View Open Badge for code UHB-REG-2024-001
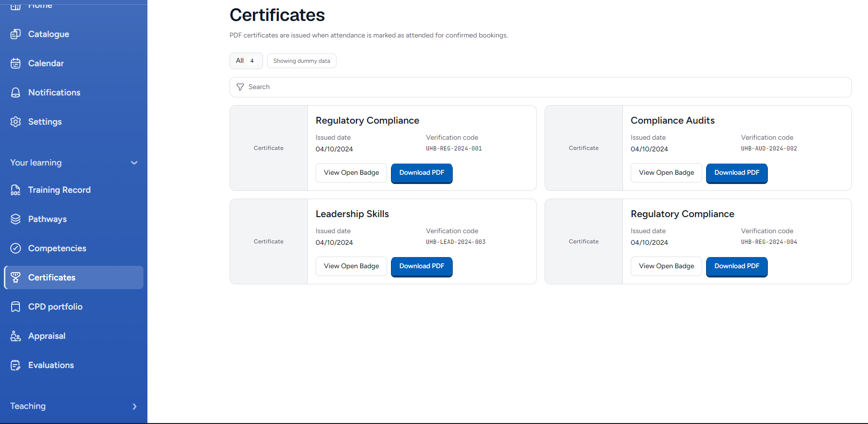868x424 pixels. 351,173
